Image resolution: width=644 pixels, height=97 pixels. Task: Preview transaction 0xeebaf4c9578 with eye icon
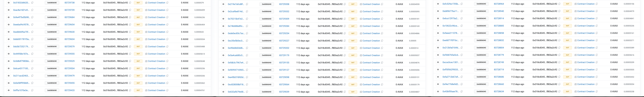9,25
